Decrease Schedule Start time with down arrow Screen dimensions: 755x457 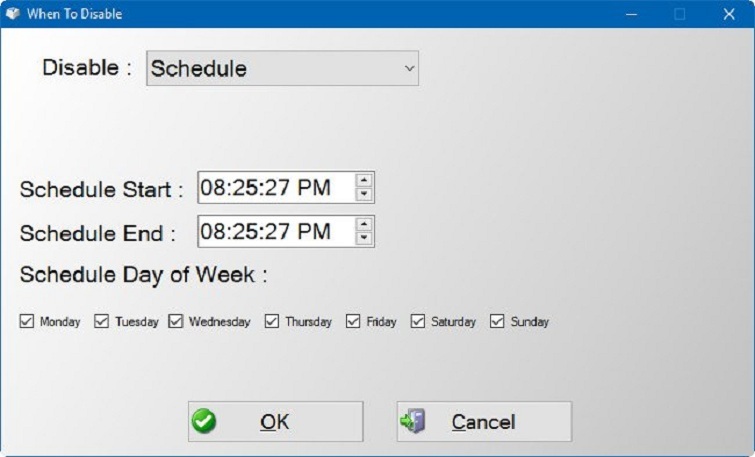[365, 195]
